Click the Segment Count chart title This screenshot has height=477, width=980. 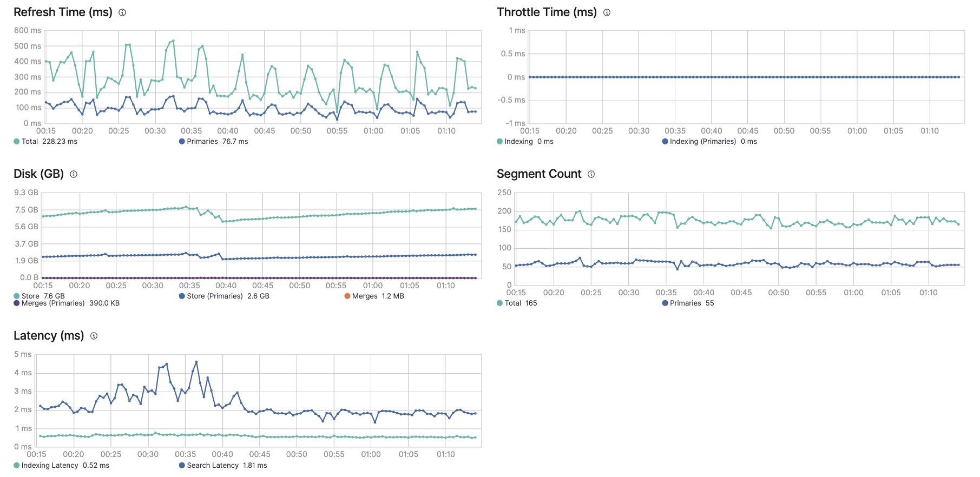(x=539, y=174)
